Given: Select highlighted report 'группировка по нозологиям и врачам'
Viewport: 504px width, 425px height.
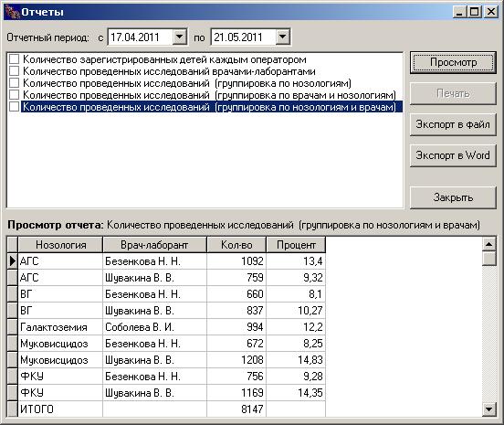Looking at the screenshot, I should click(212, 107).
